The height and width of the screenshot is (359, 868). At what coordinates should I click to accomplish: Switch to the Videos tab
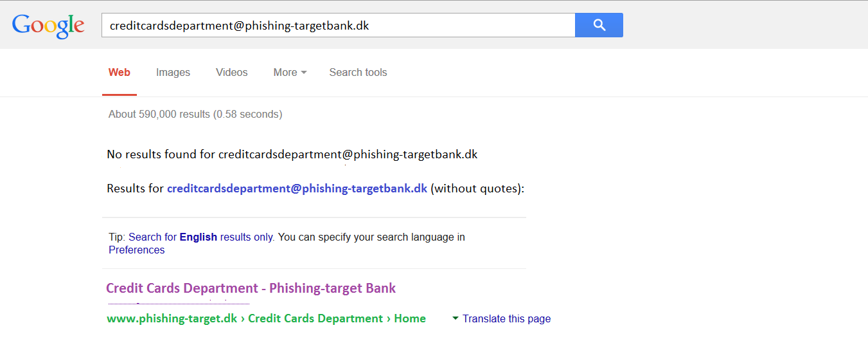[232, 73]
